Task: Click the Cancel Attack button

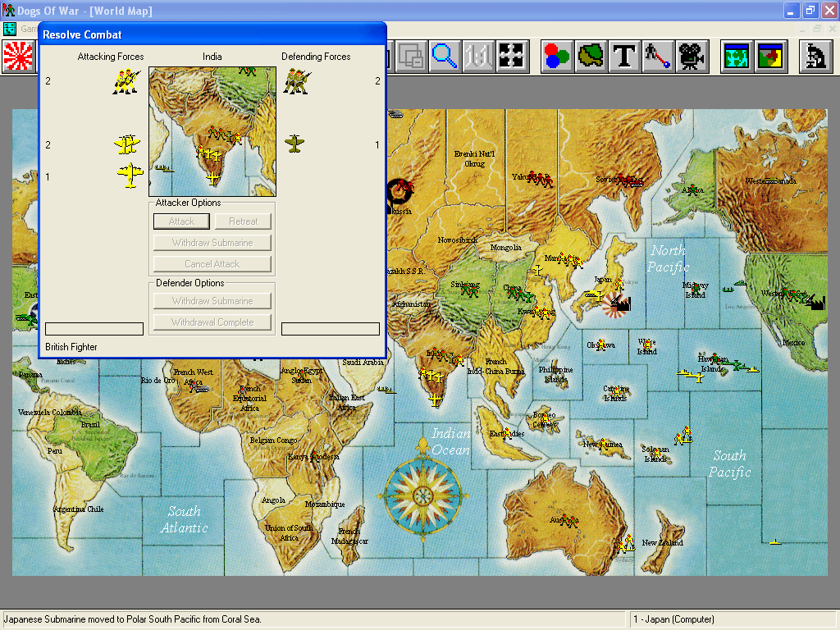Action: click(212, 264)
